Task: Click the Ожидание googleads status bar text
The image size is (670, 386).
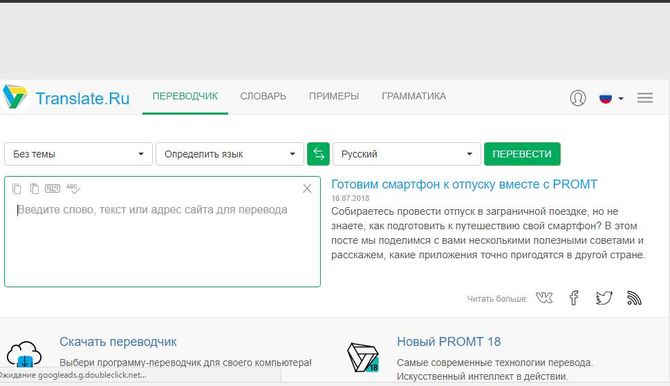Action: (x=73, y=375)
